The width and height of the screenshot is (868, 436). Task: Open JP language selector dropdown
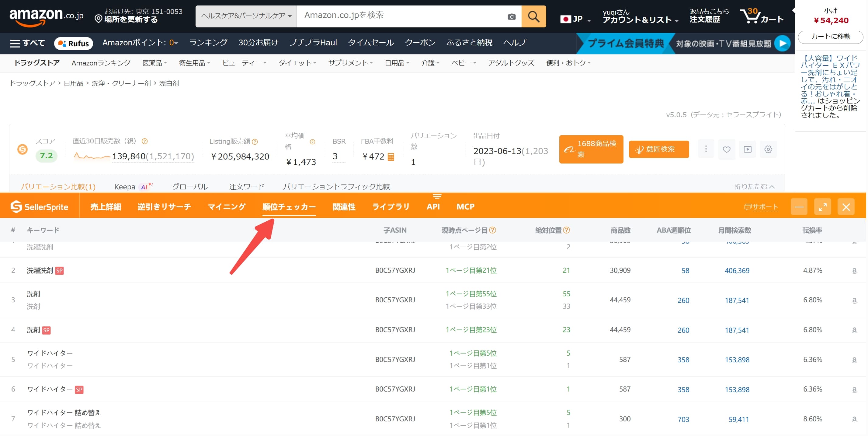tap(576, 19)
